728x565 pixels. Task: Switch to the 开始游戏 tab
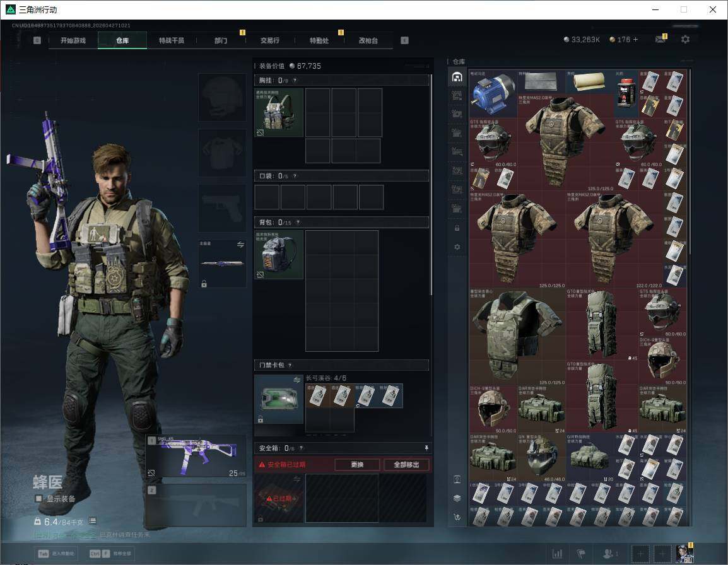(73, 40)
